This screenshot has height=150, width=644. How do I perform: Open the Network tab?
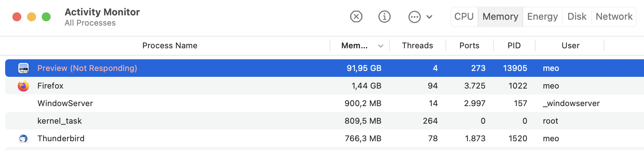pyautogui.click(x=614, y=16)
